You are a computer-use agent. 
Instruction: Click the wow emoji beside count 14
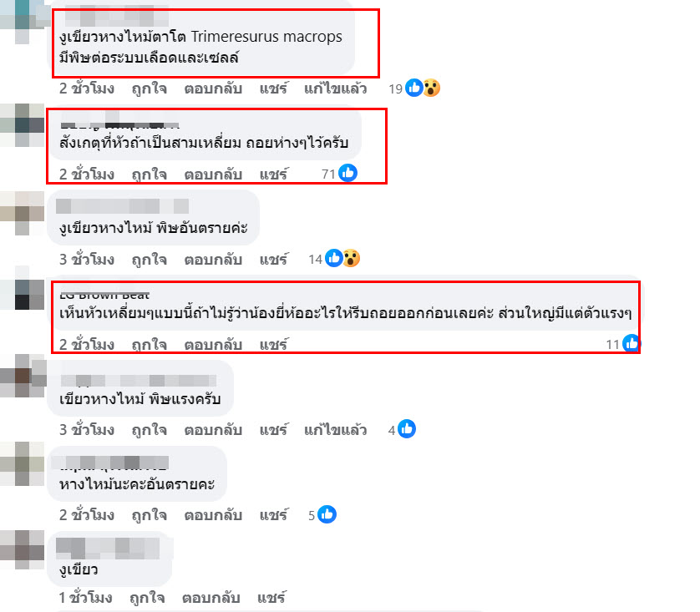coord(352,258)
